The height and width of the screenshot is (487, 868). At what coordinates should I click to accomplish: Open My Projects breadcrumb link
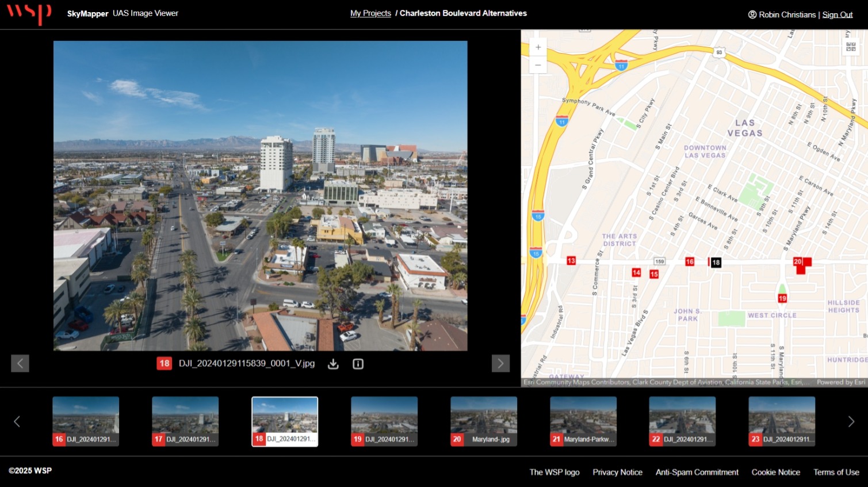[370, 13]
